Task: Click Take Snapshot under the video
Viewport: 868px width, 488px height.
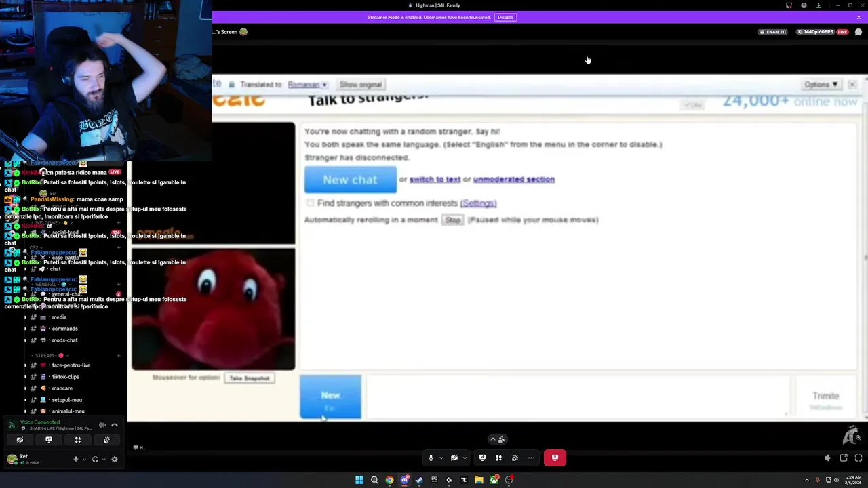Action: click(250, 378)
